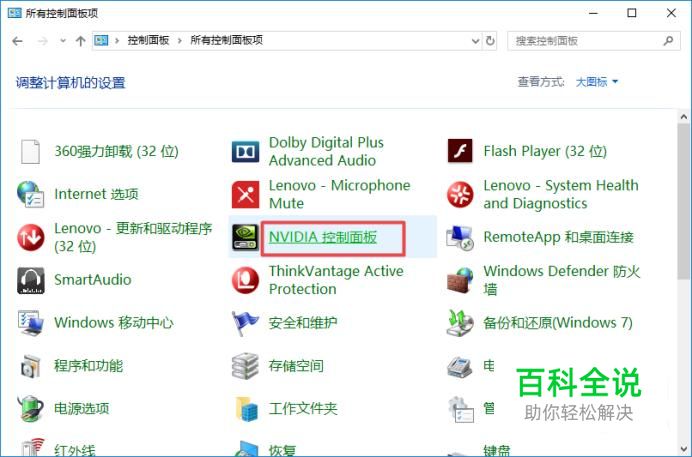This screenshot has width=692, height=457.
Task: Click the search magnifier icon
Action: coord(668,41)
